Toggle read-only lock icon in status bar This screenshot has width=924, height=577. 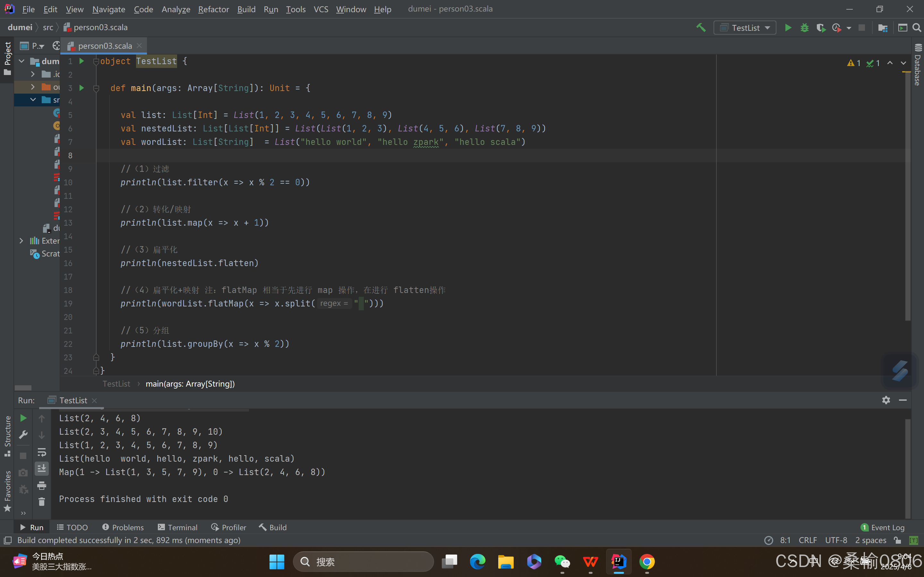click(x=898, y=540)
